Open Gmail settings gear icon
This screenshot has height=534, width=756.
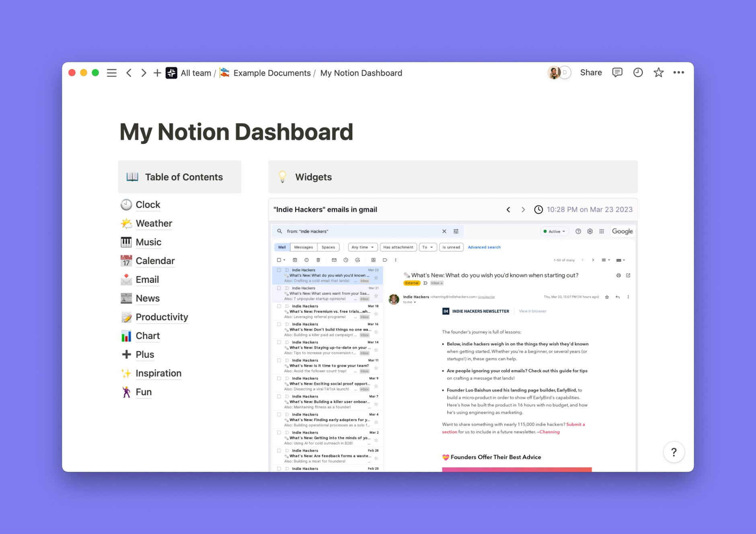pyautogui.click(x=590, y=231)
